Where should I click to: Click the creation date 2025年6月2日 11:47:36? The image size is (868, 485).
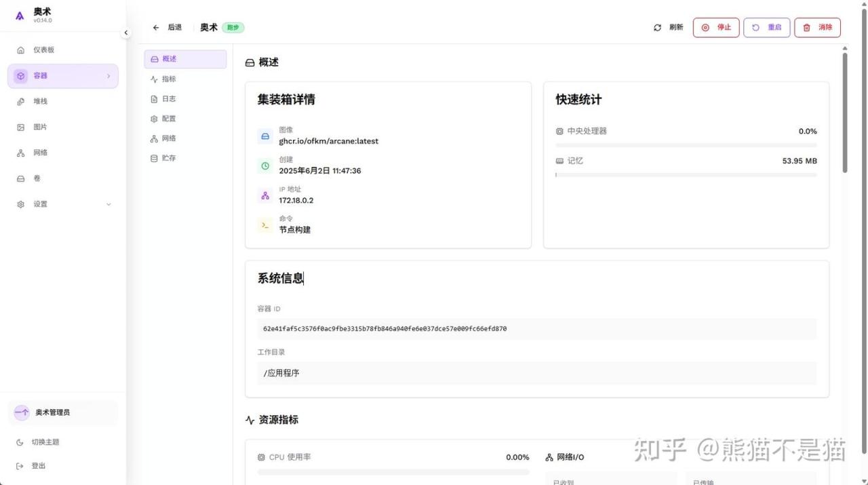tap(320, 171)
